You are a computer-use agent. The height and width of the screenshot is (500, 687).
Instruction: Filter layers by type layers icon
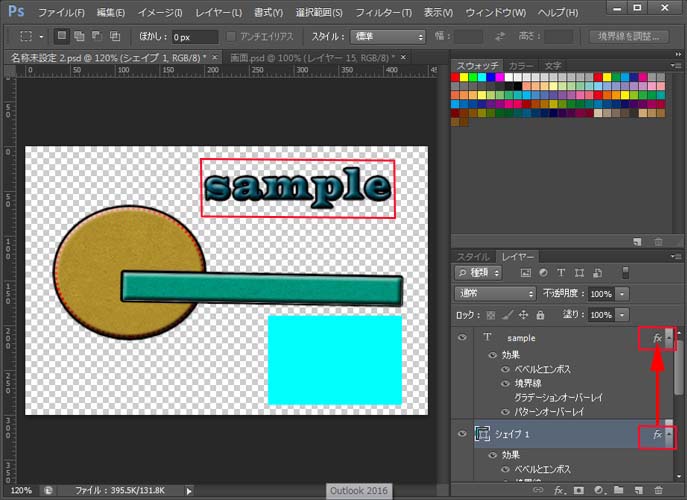(561, 273)
